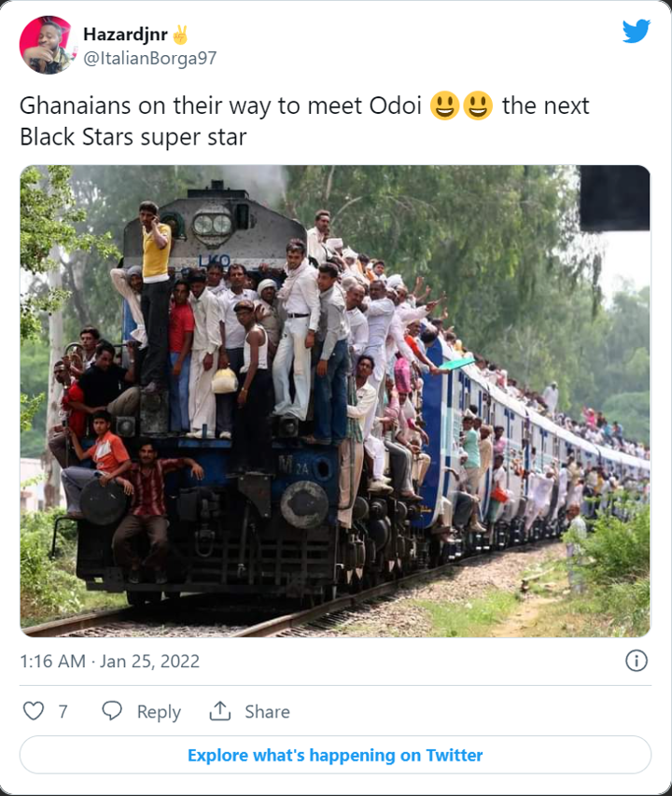Viewport: 672px width, 796px height.
Task: Click the Share text label
Action: (268, 711)
